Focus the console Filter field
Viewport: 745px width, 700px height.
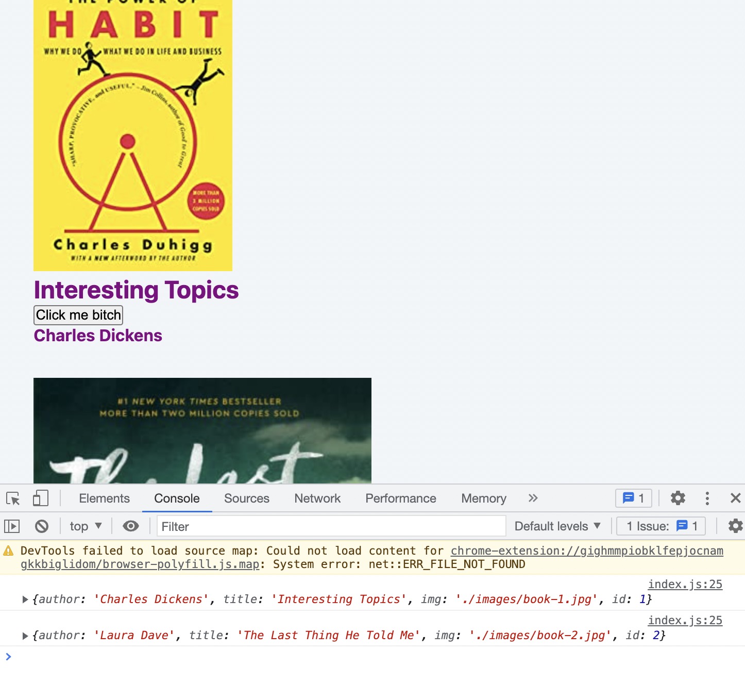331,526
